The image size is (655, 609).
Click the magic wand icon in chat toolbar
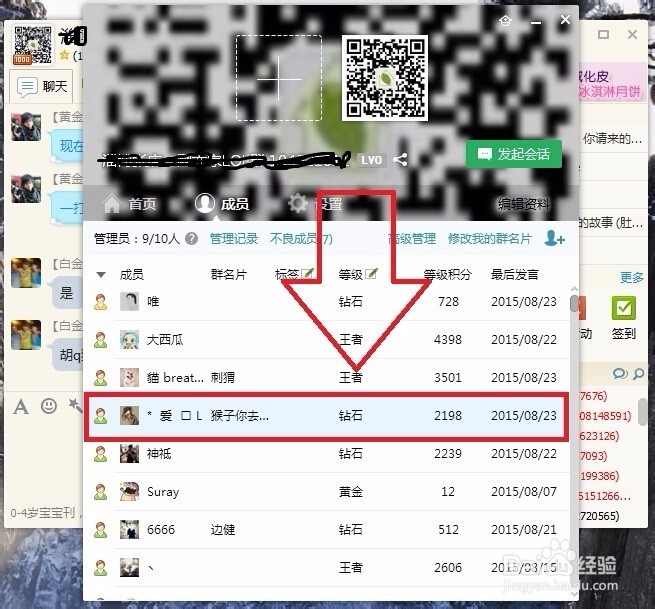(x=76, y=406)
